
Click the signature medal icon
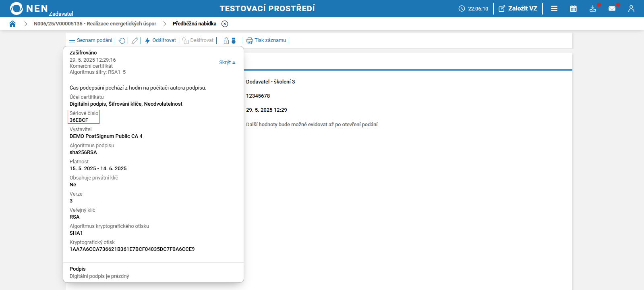tap(234, 41)
